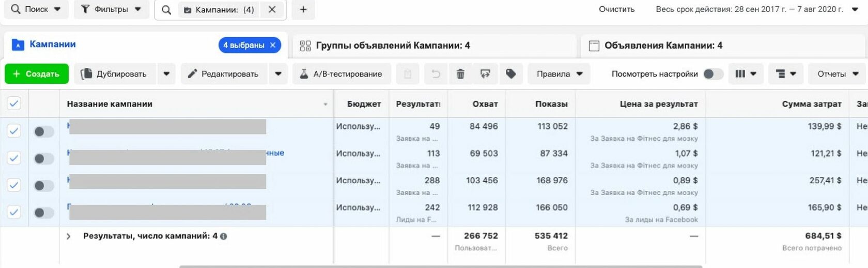Open the date range dropdown
The image size is (868, 268).
pos(757,9)
